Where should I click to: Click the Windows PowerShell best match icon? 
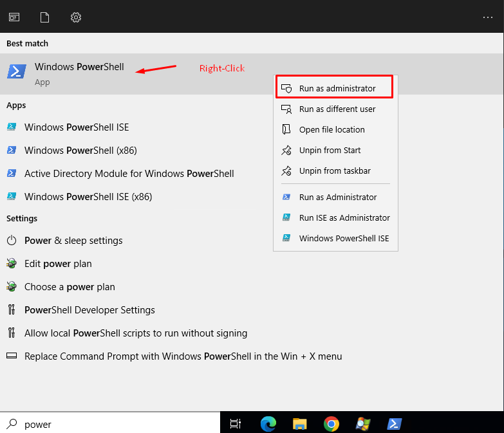coord(17,71)
